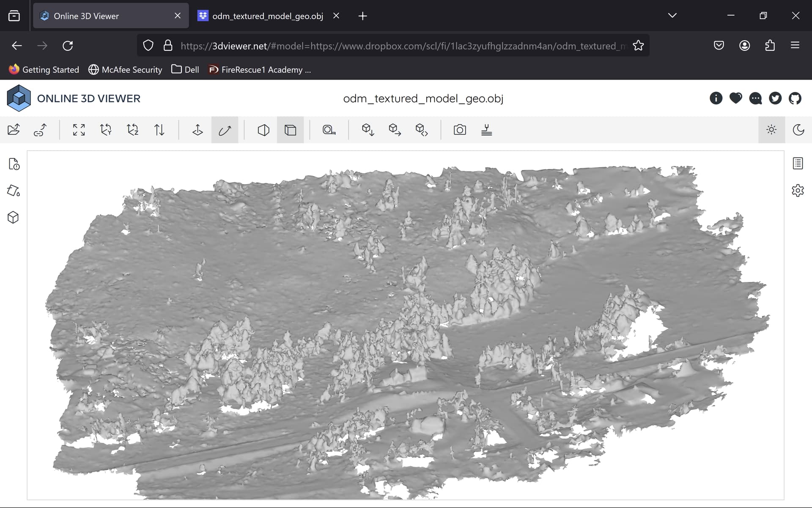Set Z axis as up vector
812x508 pixels.
click(x=133, y=130)
